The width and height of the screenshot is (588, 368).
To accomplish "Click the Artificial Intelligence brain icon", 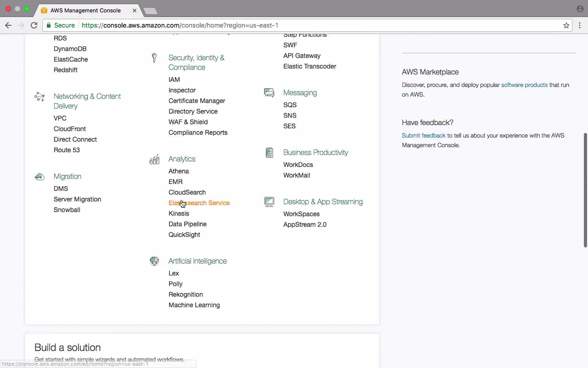I will [154, 261].
